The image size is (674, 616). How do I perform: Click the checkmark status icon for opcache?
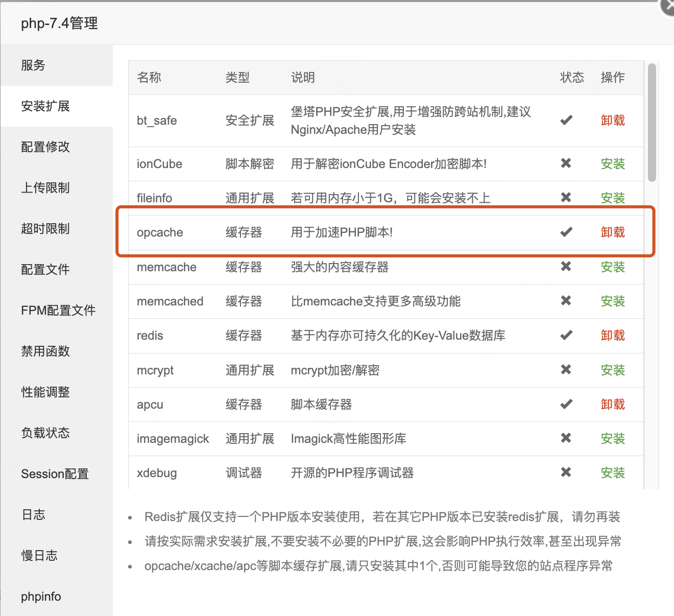[x=566, y=232]
